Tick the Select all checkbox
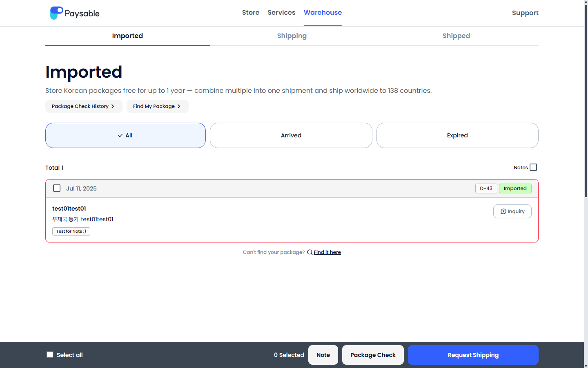This screenshot has width=588, height=368. 50,355
